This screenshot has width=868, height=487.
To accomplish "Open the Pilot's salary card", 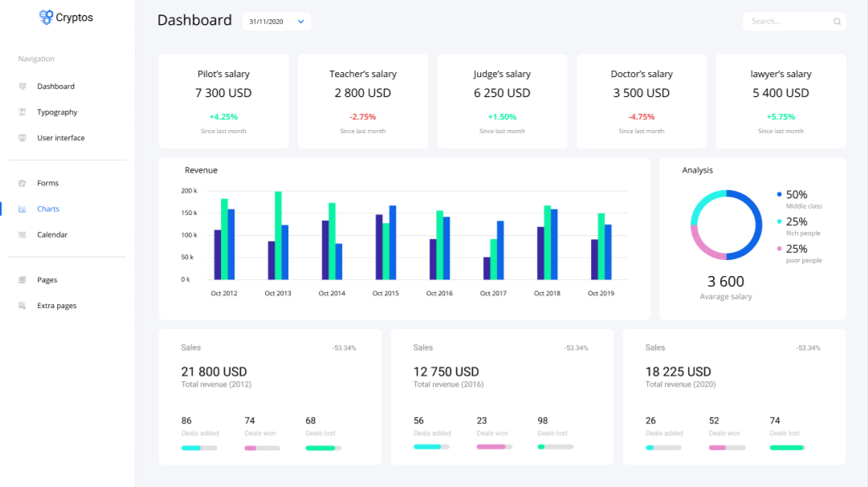I will click(224, 101).
